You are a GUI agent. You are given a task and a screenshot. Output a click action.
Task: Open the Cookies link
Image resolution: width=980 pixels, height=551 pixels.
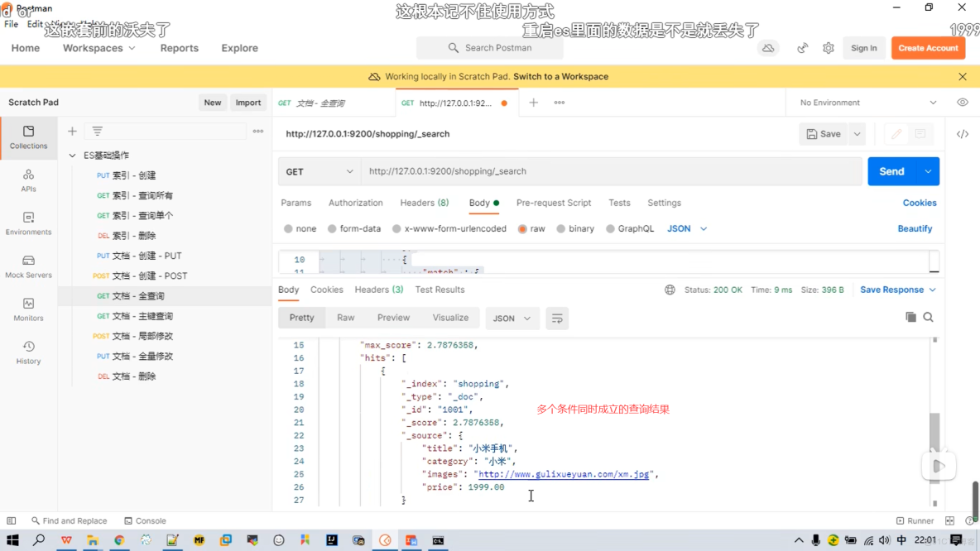920,203
